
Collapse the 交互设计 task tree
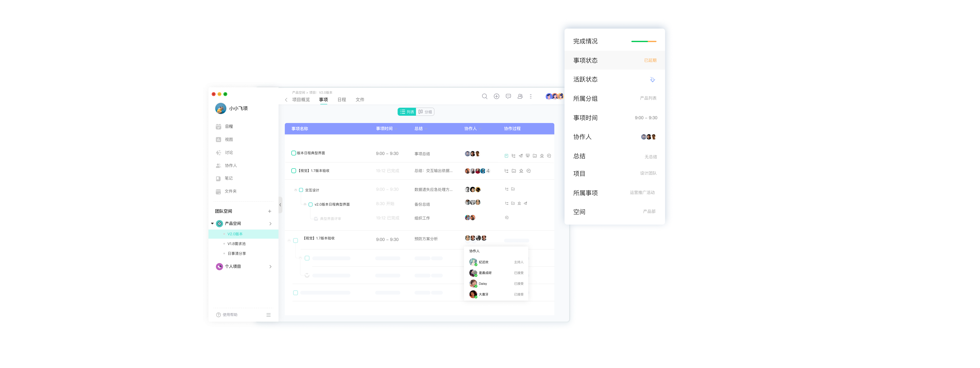click(x=296, y=190)
